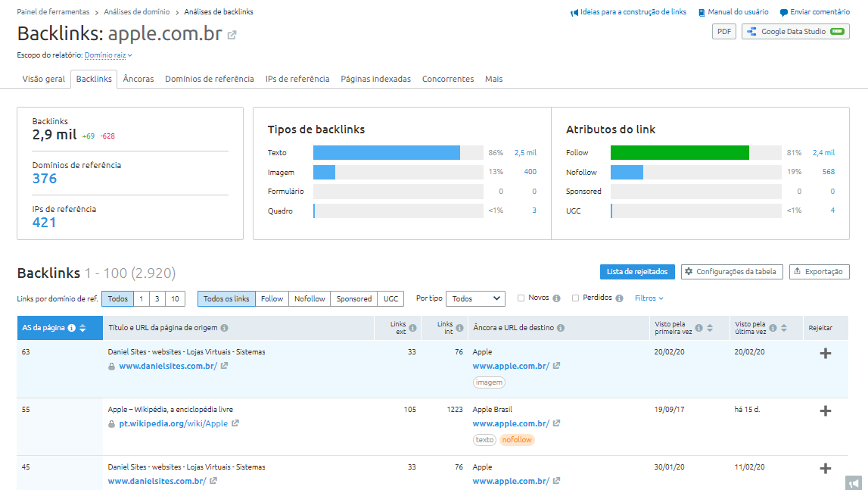Show info for Título e URL da página de origem
This screenshot has height=490, width=868.
(224, 328)
